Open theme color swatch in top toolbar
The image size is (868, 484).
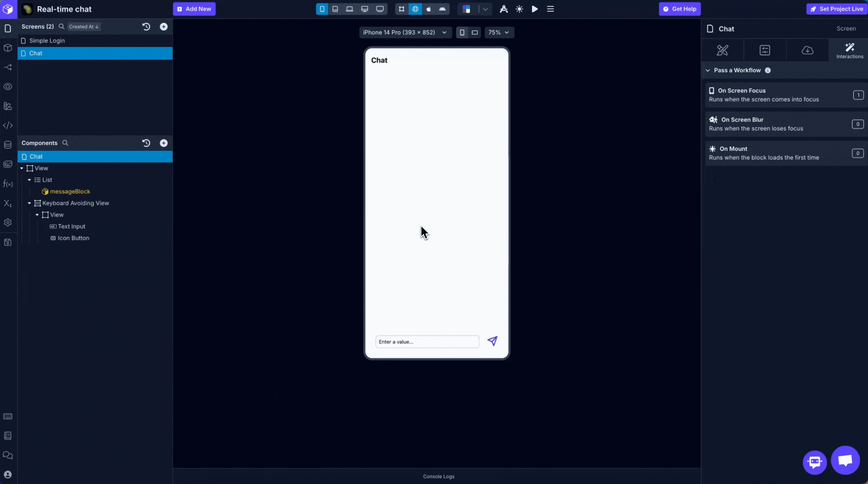(x=466, y=9)
